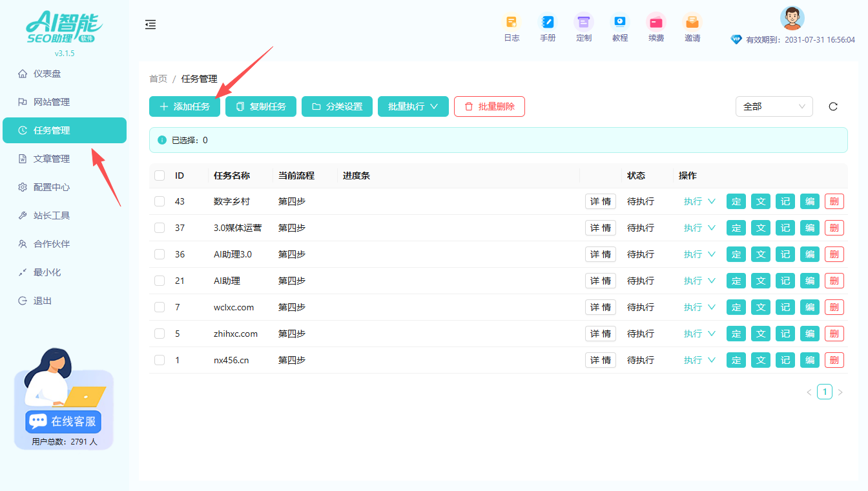Collapse sidebar using the menu fold icon
Viewport: 868px width, 491px height.
[x=150, y=25]
